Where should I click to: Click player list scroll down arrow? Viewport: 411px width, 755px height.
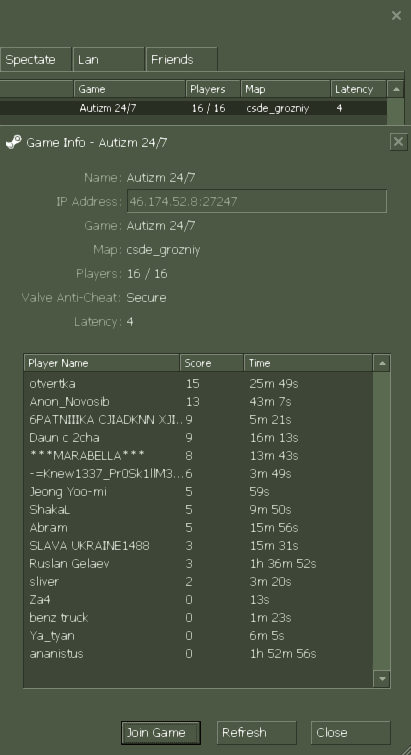(x=382, y=679)
